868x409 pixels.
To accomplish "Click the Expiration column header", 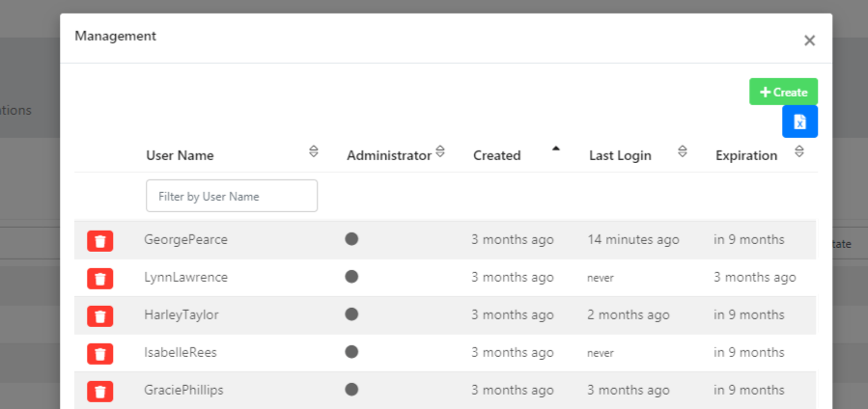I will [746, 156].
